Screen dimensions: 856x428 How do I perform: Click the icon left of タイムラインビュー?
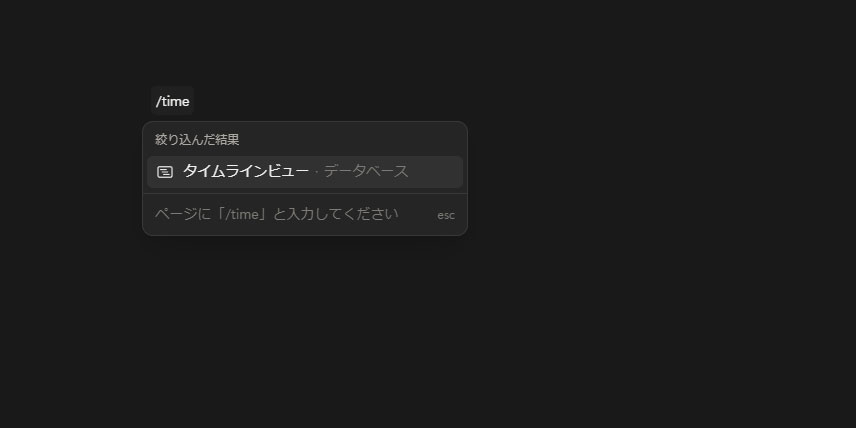coord(165,172)
